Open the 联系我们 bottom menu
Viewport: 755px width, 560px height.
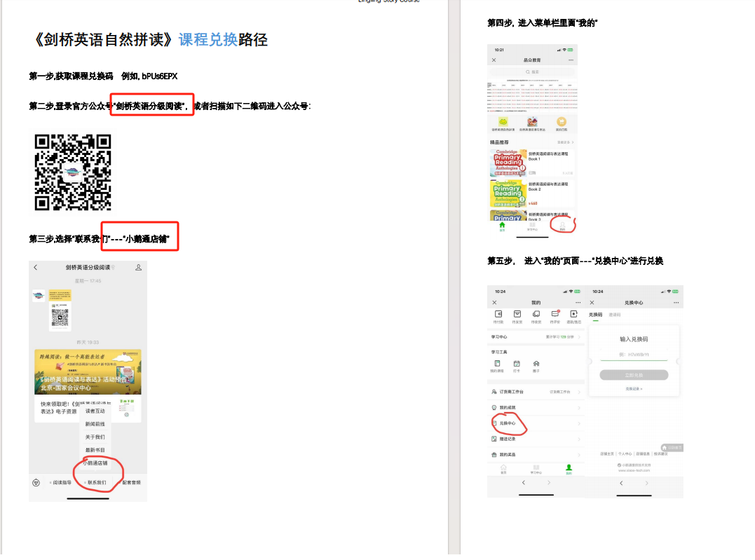pyautogui.click(x=96, y=482)
